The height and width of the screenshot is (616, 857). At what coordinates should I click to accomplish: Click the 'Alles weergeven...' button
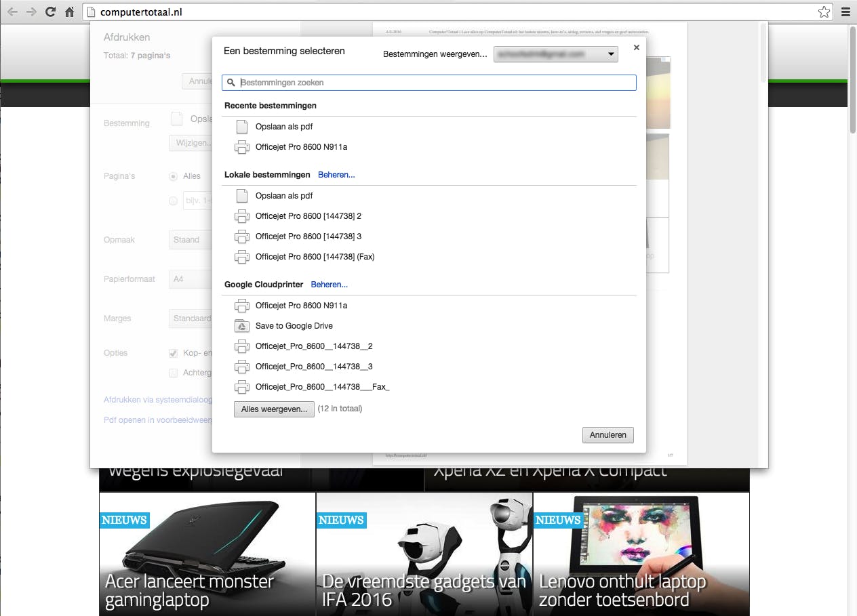[274, 409]
